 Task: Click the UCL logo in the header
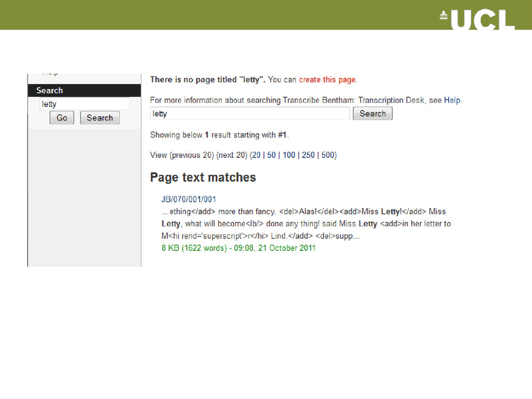[x=477, y=20]
